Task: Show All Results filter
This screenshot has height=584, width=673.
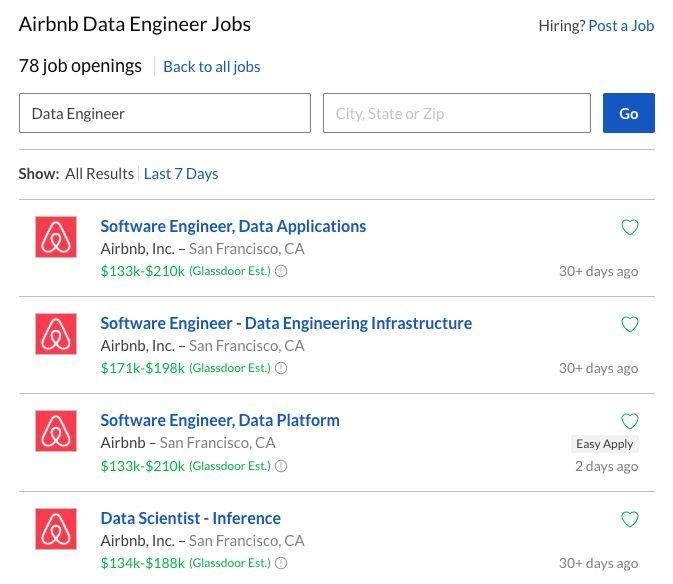Action: point(99,173)
